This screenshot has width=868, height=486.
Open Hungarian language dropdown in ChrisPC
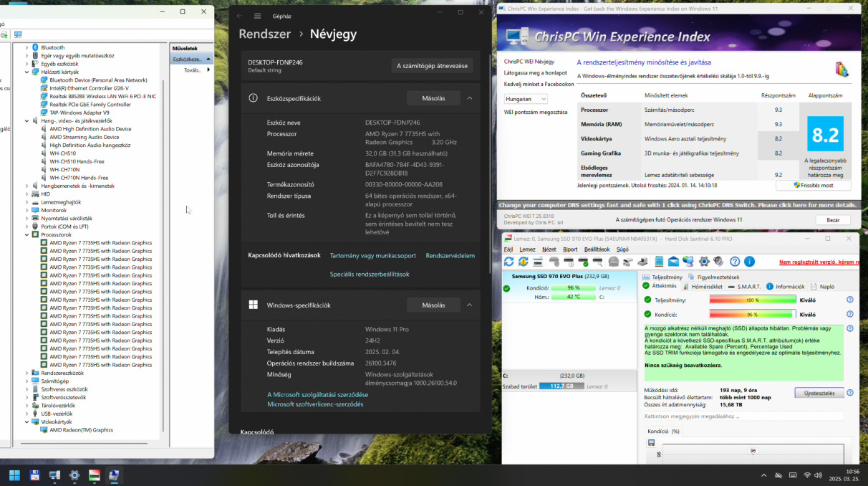pyautogui.click(x=525, y=99)
